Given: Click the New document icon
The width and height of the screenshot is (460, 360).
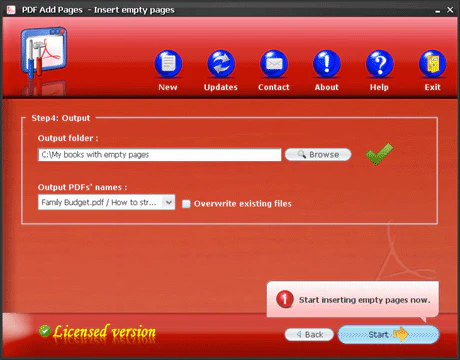Looking at the screenshot, I should click(168, 64).
